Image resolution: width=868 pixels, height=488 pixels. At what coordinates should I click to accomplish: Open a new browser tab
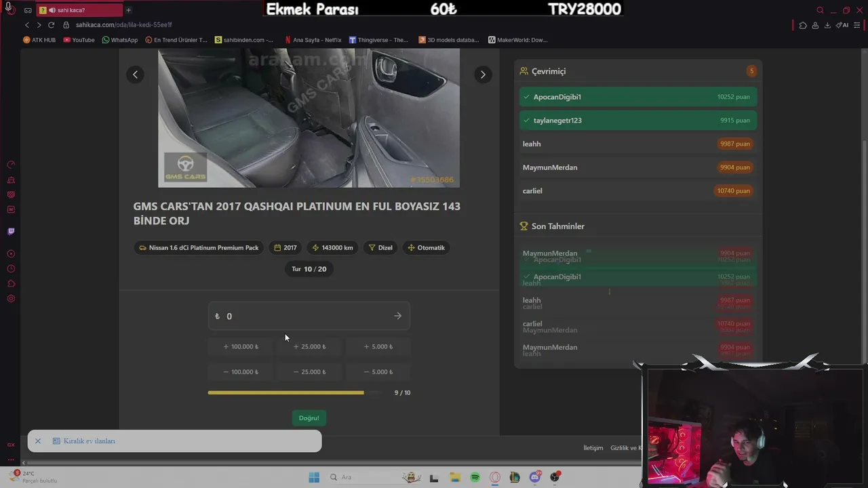click(x=128, y=10)
